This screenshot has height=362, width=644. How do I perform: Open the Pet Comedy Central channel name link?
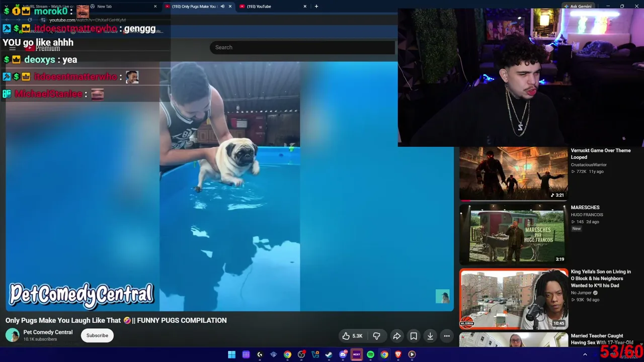[x=48, y=332]
